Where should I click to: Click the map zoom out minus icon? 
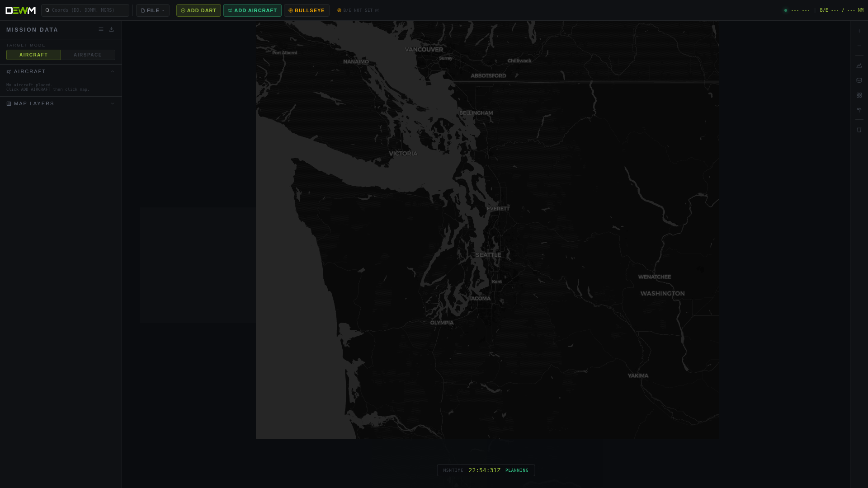859,46
